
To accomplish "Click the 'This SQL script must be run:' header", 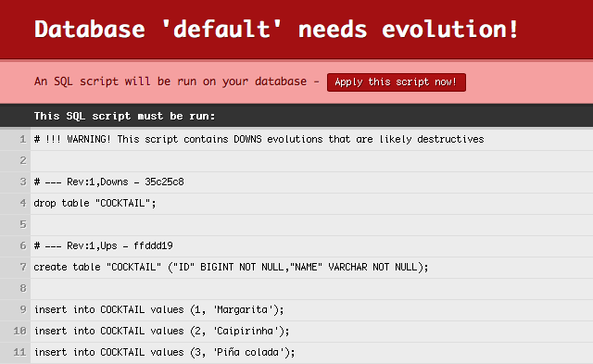I will (124, 116).
